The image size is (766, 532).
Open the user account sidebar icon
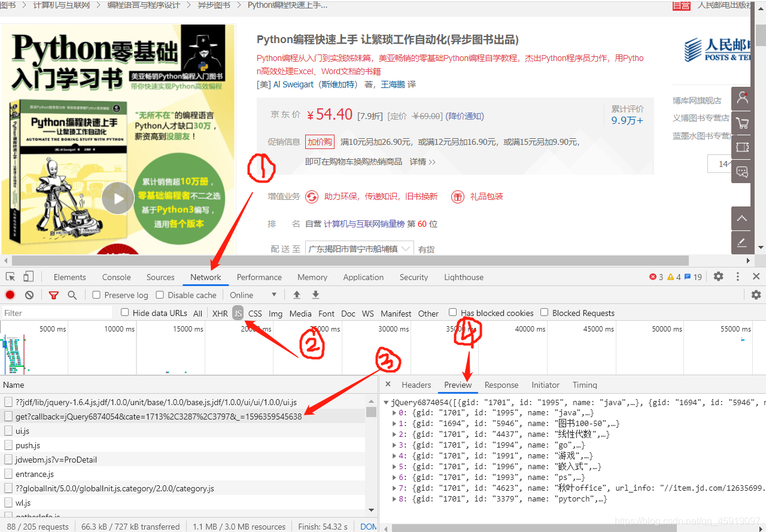coord(742,98)
